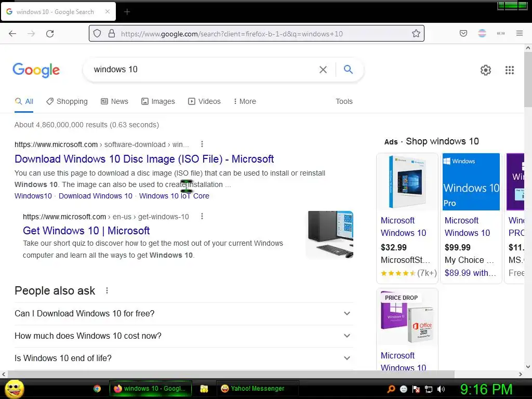Click the horizontal scrollbar right arrow
The width and height of the screenshot is (532, 399).
point(521,374)
